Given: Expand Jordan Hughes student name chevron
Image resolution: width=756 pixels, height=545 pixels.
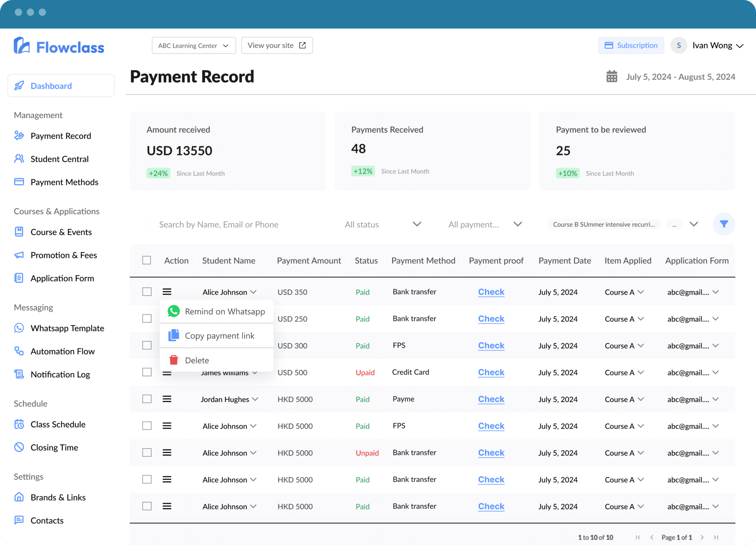Looking at the screenshot, I should [x=255, y=399].
